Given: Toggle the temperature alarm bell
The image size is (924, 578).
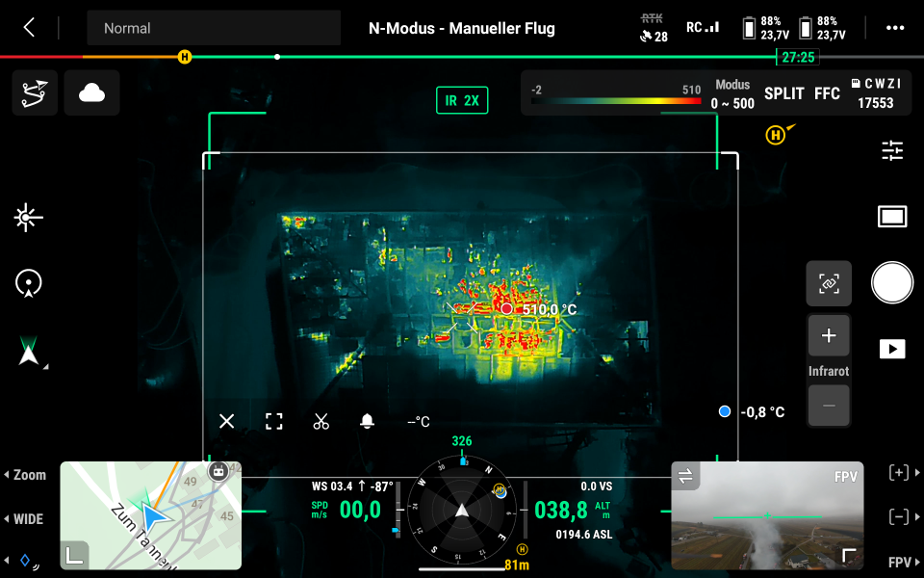Looking at the screenshot, I should pos(367,421).
